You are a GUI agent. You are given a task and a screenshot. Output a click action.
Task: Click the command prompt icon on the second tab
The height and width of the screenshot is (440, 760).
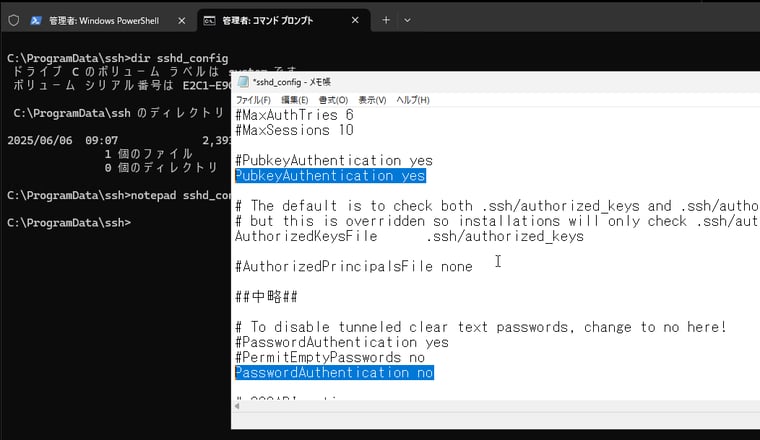point(209,20)
